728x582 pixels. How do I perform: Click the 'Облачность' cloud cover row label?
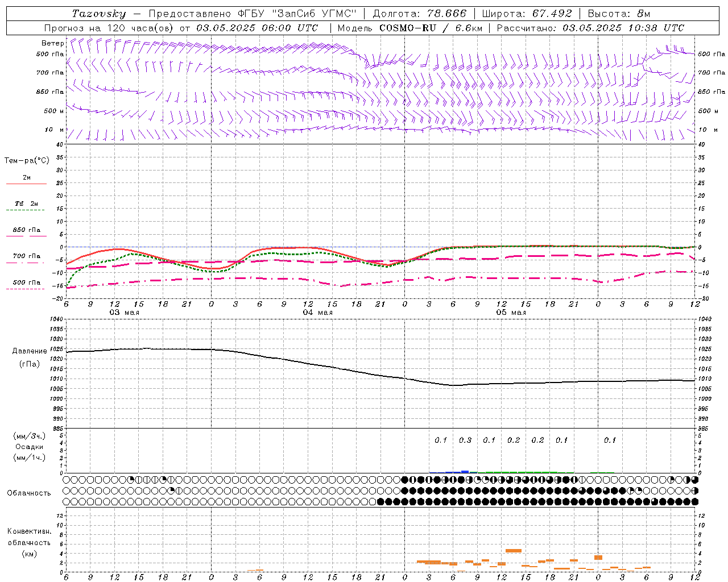(x=29, y=493)
